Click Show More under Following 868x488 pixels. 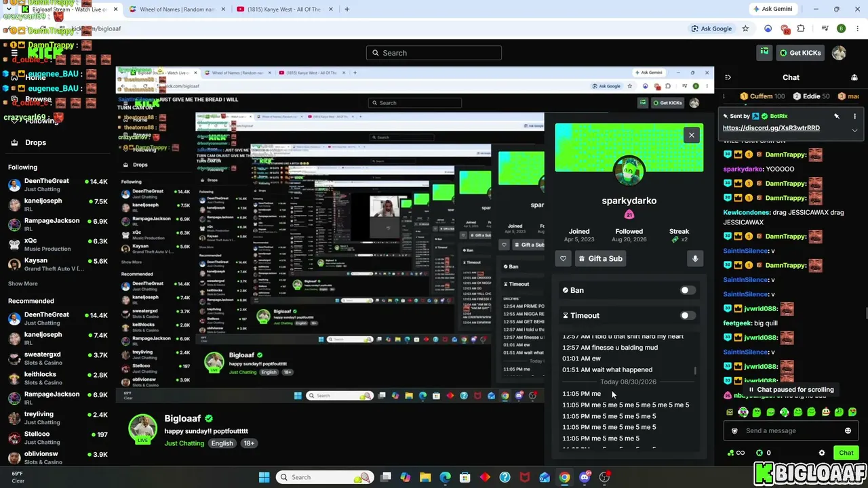[x=23, y=284]
